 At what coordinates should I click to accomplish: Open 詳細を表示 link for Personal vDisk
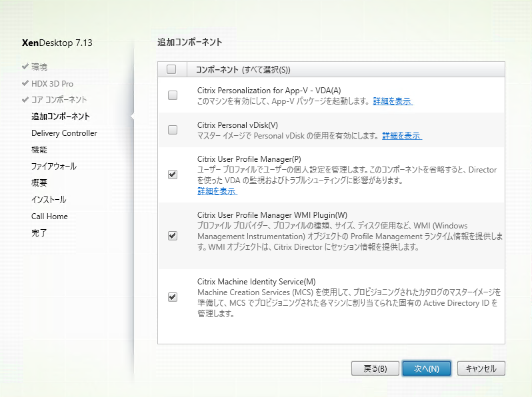click(x=402, y=136)
